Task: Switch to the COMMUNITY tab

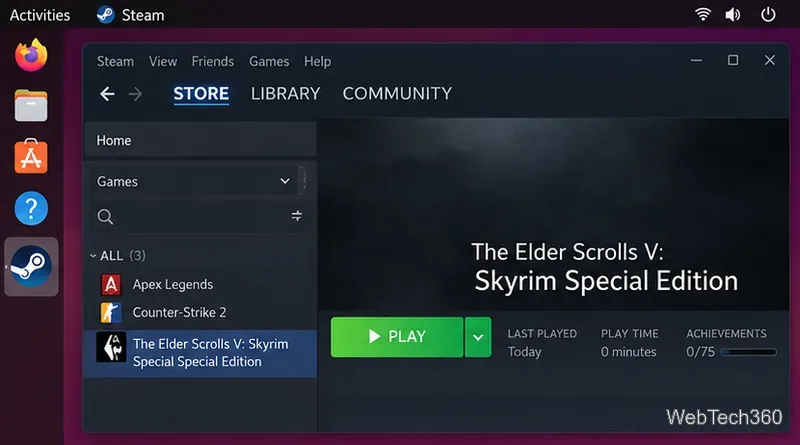Action: tap(397, 94)
